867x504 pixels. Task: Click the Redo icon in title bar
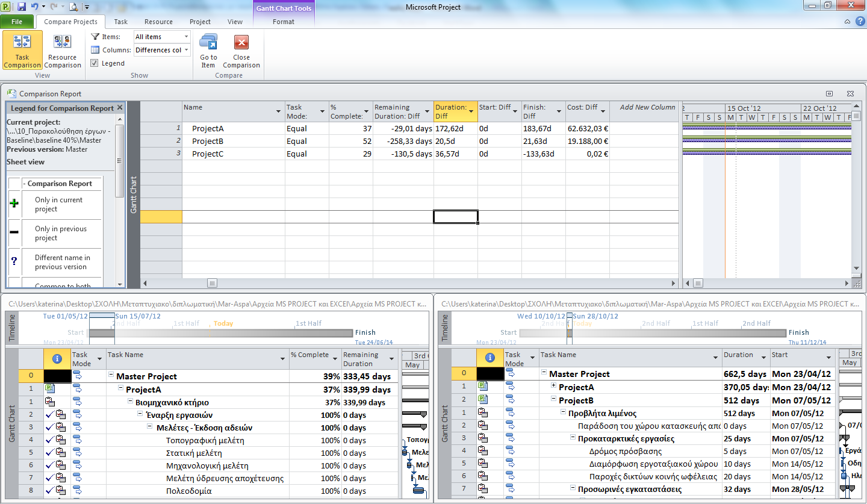tap(54, 7)
